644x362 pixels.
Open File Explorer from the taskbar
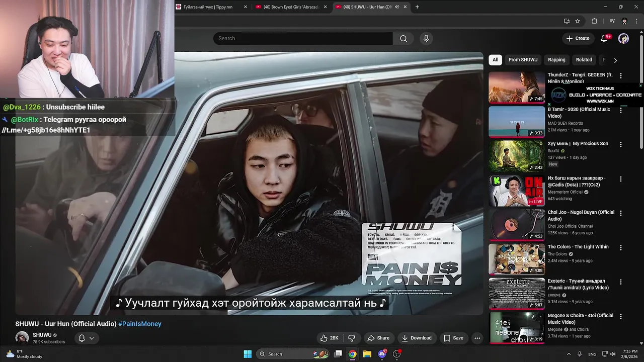(367, 354)
